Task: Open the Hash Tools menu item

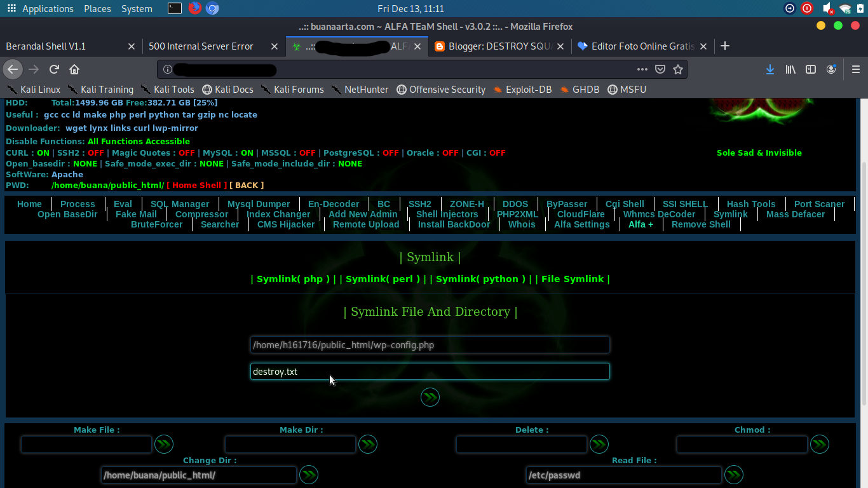Action: pos(751,204)
